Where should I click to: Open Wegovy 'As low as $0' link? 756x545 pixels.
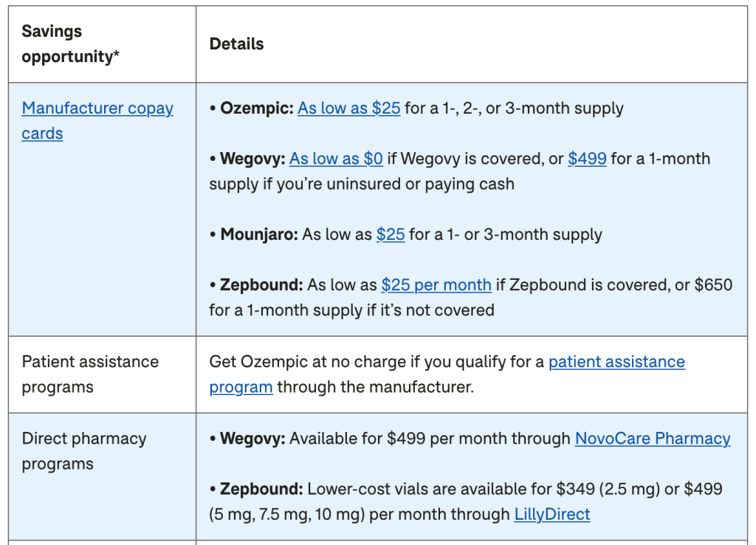[x=336, y=159]
